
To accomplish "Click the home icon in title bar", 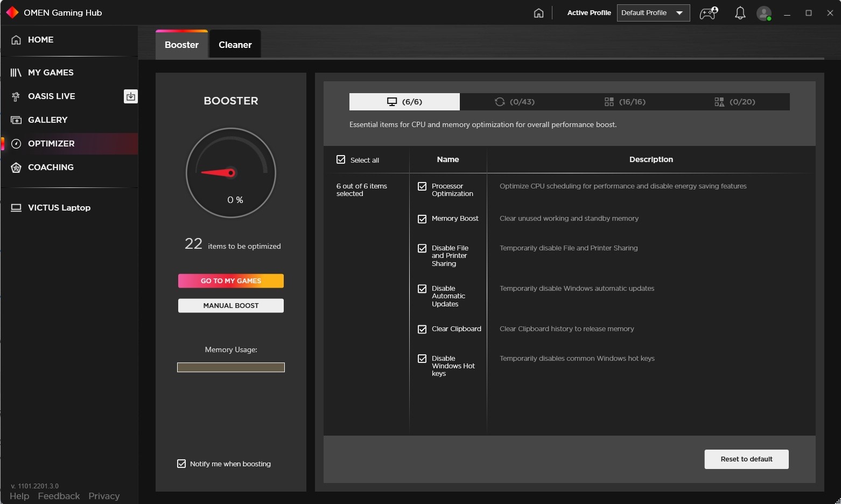I will (x=538, y=13).
